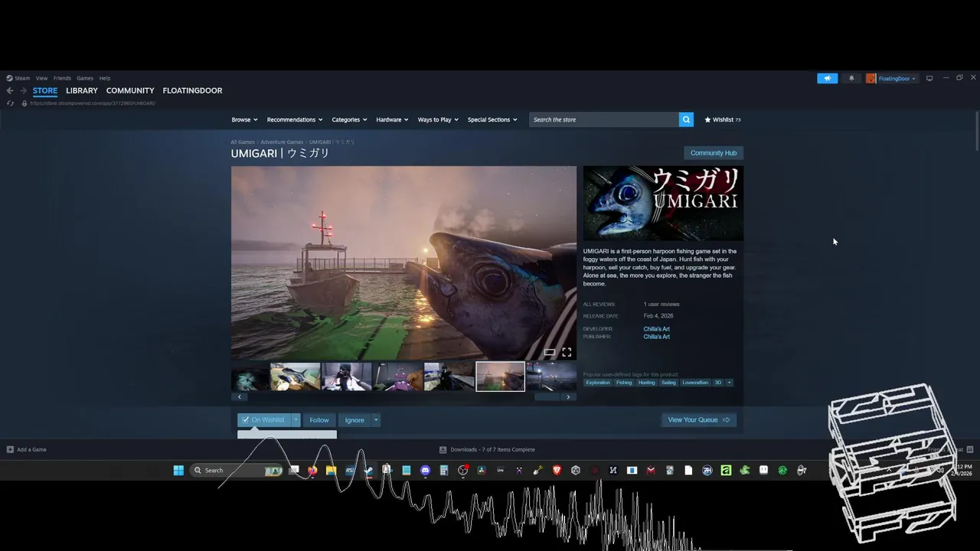
Task: Open the Downloads status icon
Action: 443,449
